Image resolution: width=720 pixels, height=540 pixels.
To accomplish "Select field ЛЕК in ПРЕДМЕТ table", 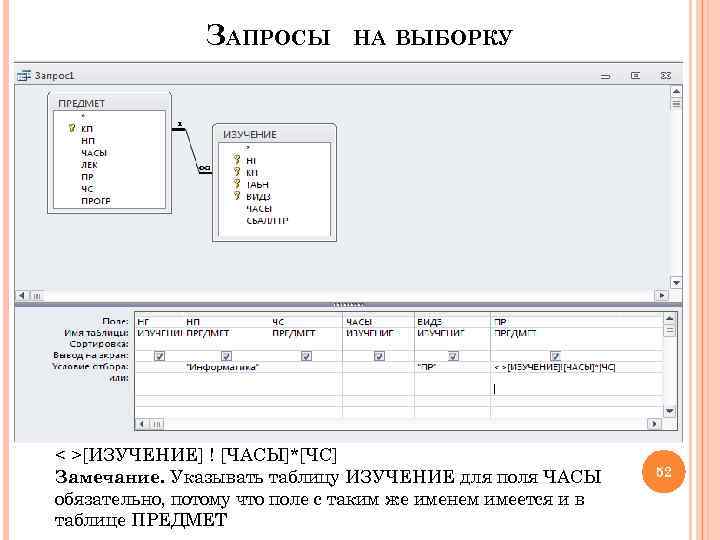I will click(89, 165).
